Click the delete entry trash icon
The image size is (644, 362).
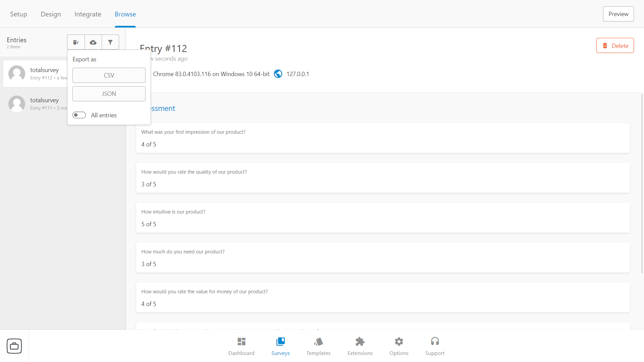coord(605,46)
